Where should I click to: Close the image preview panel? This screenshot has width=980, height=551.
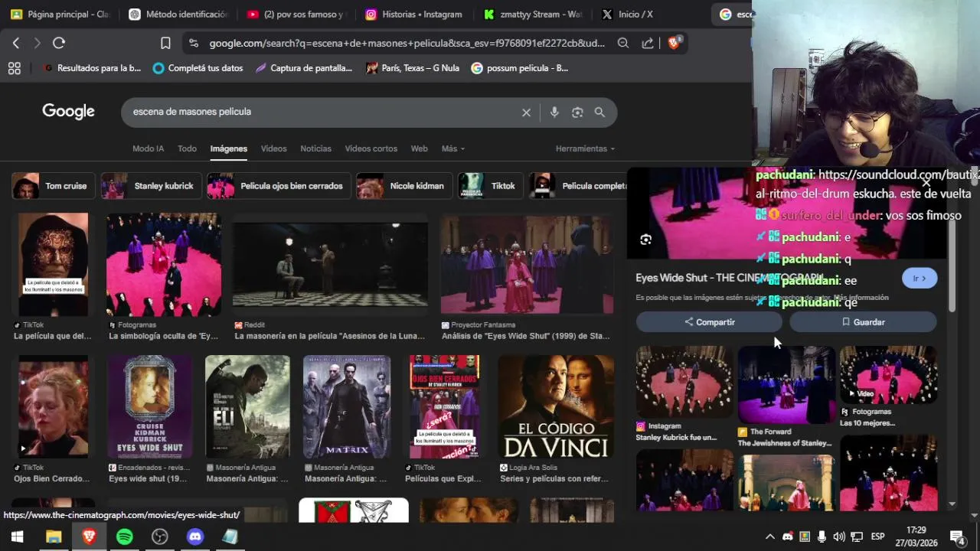pos(926,182)
